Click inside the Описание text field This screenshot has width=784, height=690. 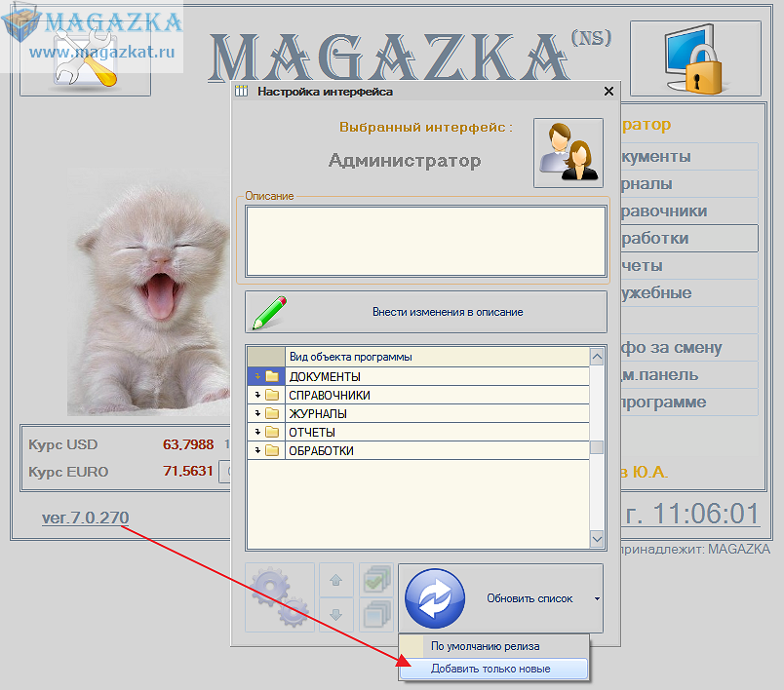[425, 241]
